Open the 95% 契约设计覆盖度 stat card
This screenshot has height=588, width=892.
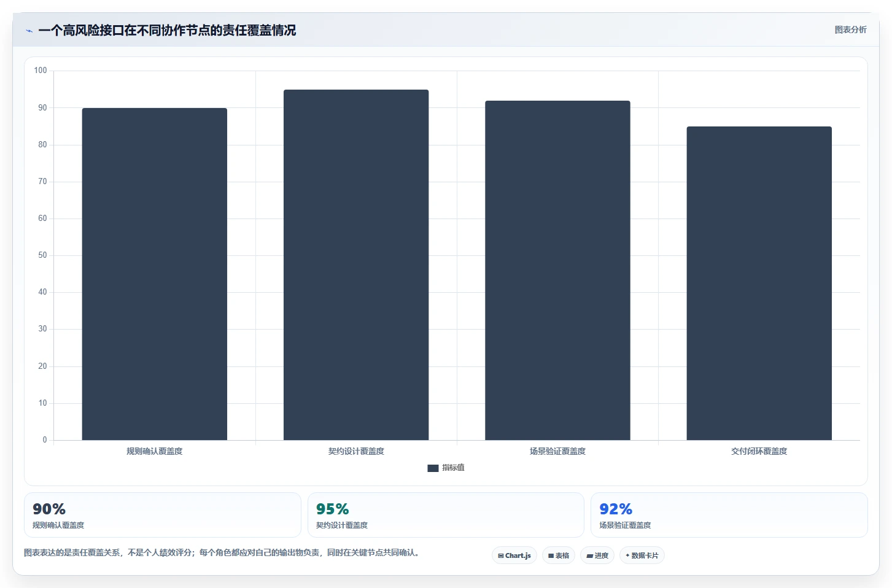pyautogui.click(x=446, y=515)
